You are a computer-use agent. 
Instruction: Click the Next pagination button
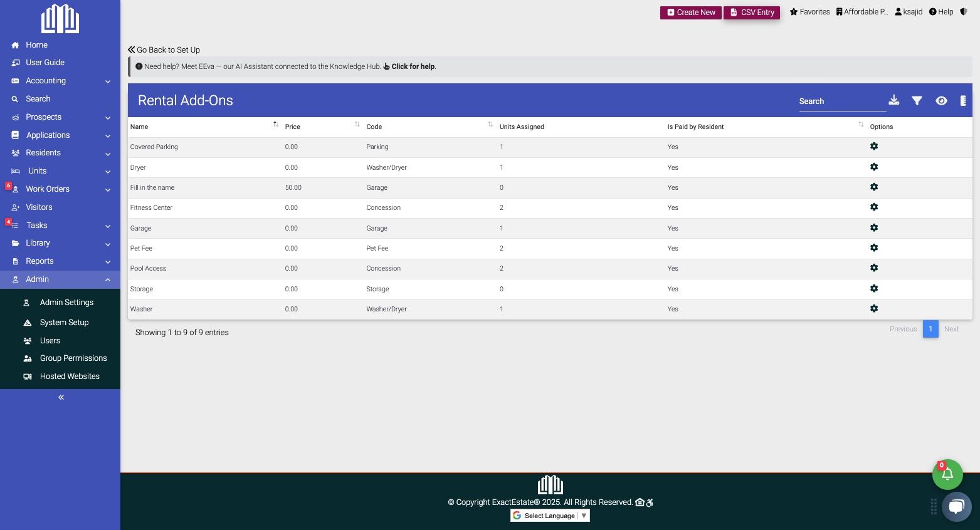pos(951,329)
